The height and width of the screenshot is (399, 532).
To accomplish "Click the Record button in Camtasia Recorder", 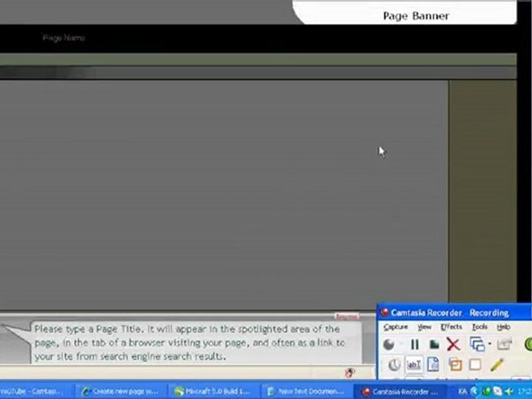I will tap(389, 344).
